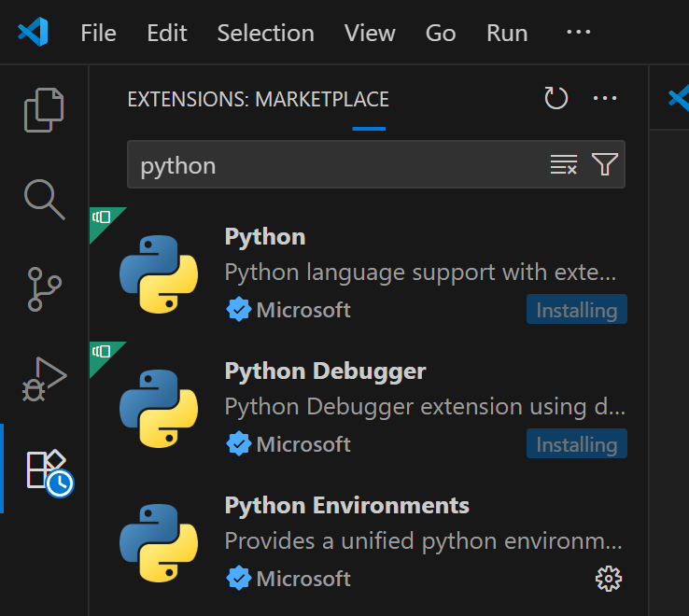The image size is (689, 616).
Task: Open the Search view in activity bar
Action: (44, 199)
